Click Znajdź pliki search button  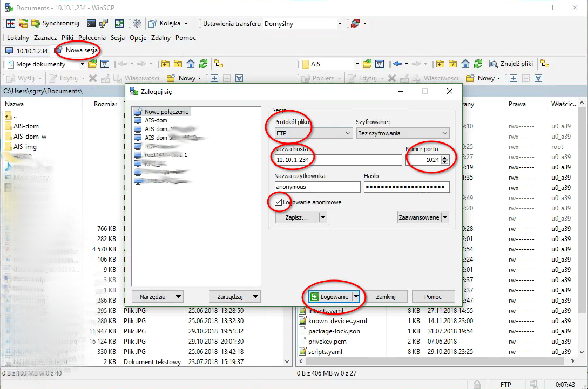tap(511, 64)
